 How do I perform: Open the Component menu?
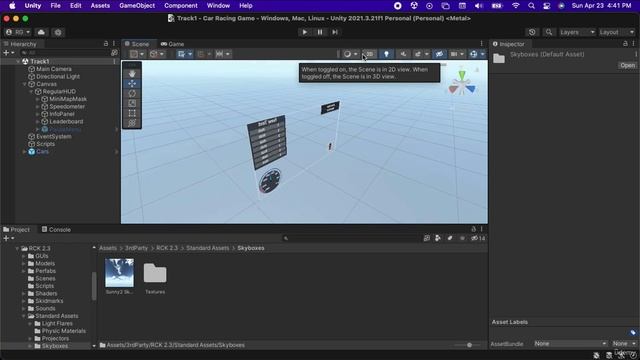tap(181, 6)
